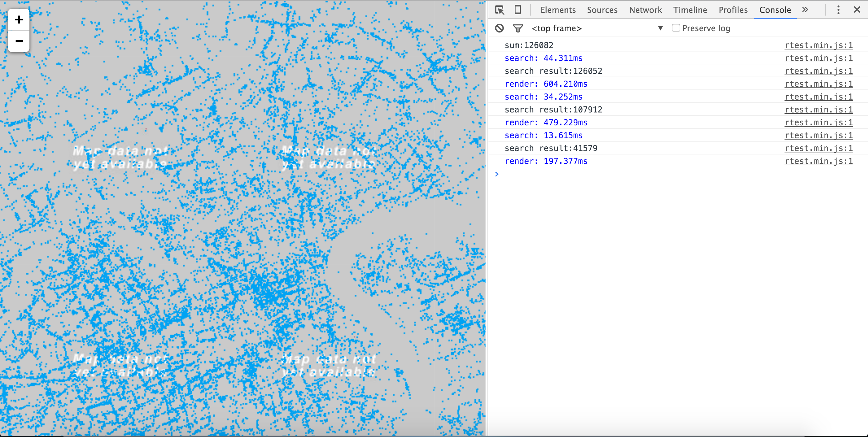
Task: Activate the inspect element picker icon
Action: pos(499,10)
